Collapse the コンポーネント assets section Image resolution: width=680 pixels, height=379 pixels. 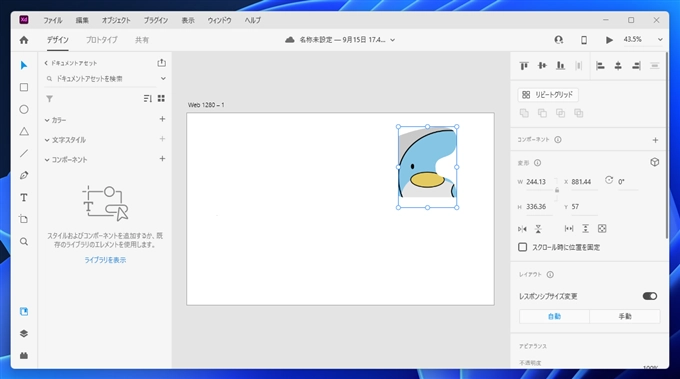pos(47,160)
